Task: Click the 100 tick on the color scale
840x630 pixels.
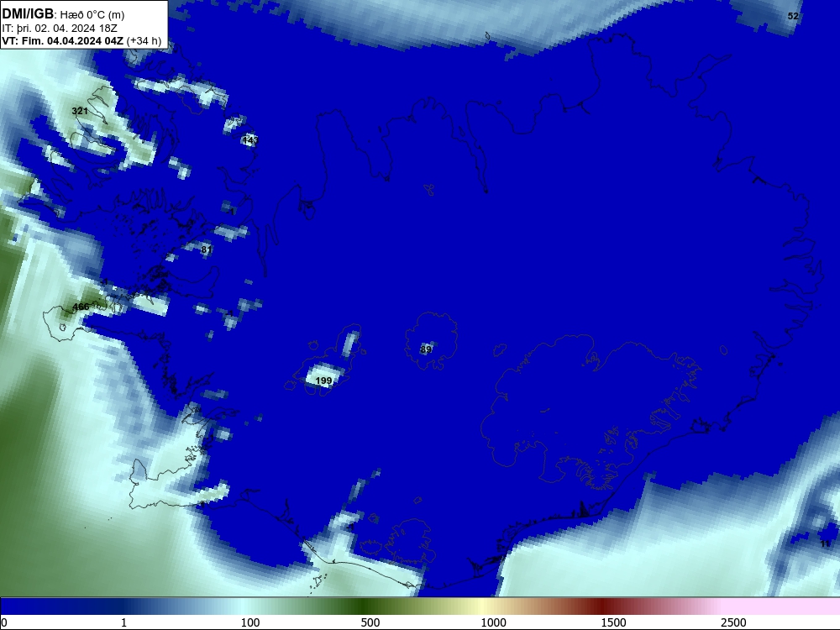Action: click(250, 622)
